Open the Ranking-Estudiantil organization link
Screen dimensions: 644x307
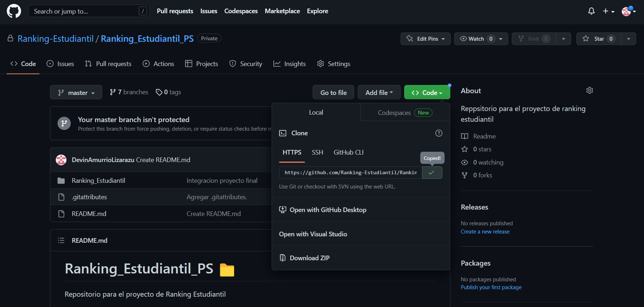tap(55, 39)
